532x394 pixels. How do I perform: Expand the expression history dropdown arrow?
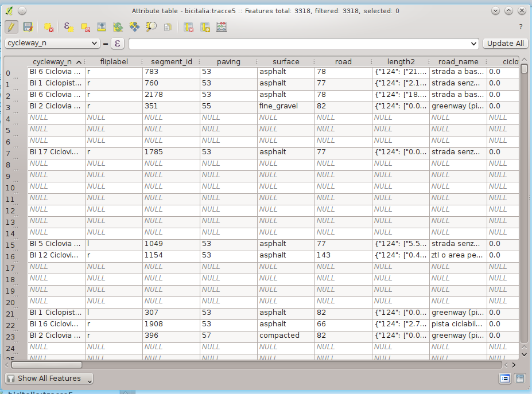[473, 44]
